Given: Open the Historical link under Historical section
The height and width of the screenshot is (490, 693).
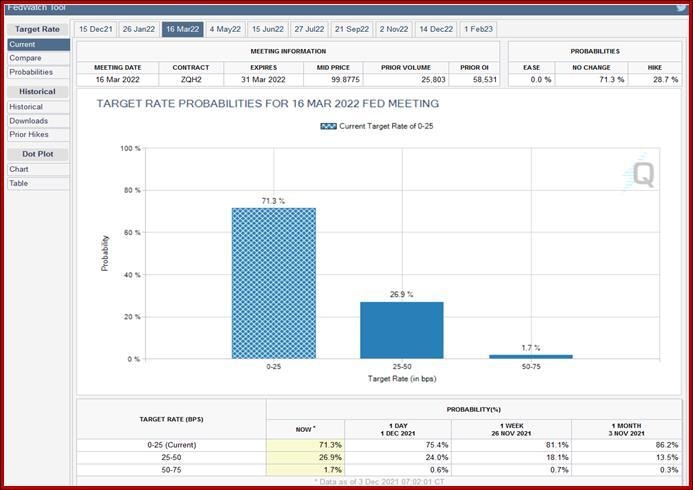Looking at the screenshot, I should [38, 107].
